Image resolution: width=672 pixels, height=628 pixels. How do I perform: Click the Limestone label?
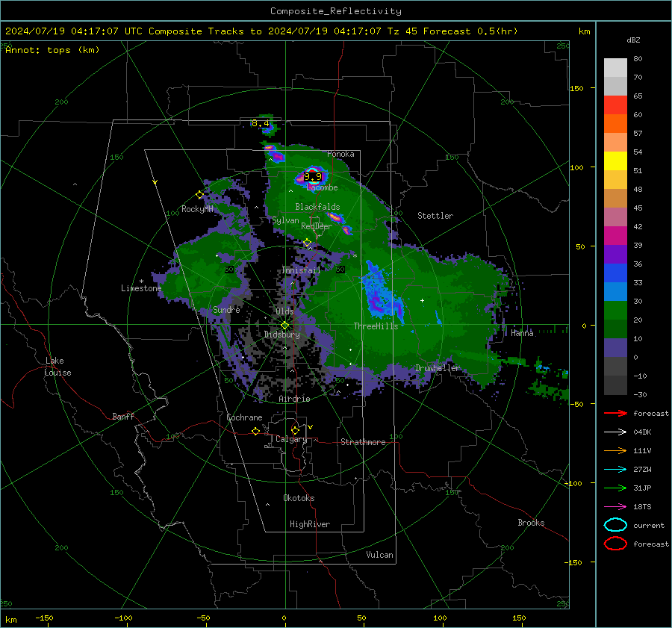[x=141, y=288]
